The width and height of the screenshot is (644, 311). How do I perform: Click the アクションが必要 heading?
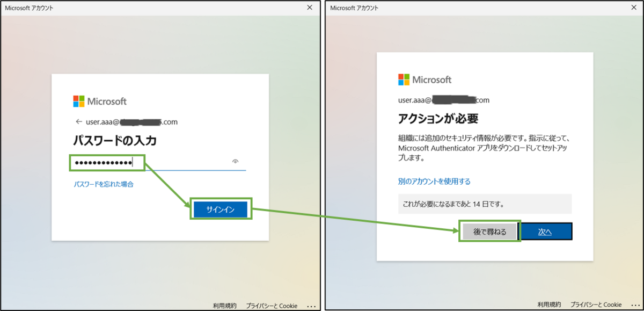point(438,118)
